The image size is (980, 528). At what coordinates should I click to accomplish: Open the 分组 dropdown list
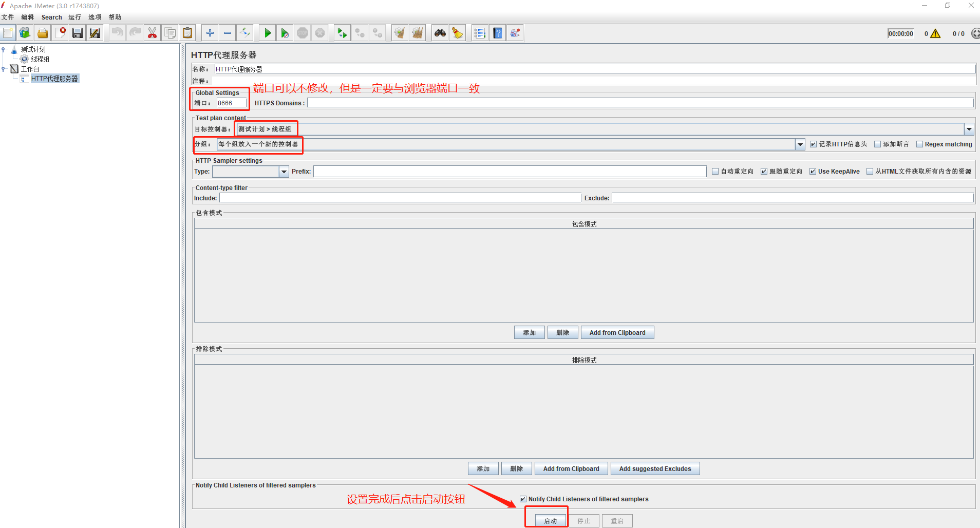click(800, 144)
